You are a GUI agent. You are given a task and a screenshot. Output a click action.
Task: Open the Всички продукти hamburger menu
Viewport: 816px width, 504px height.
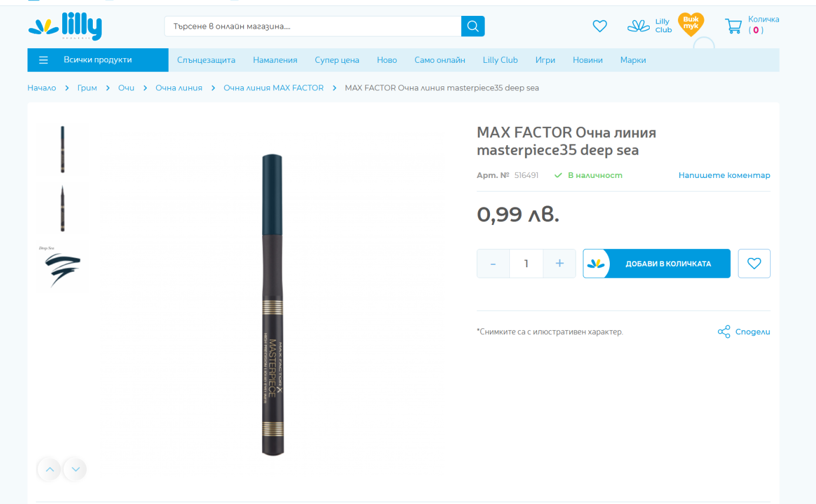43,60
